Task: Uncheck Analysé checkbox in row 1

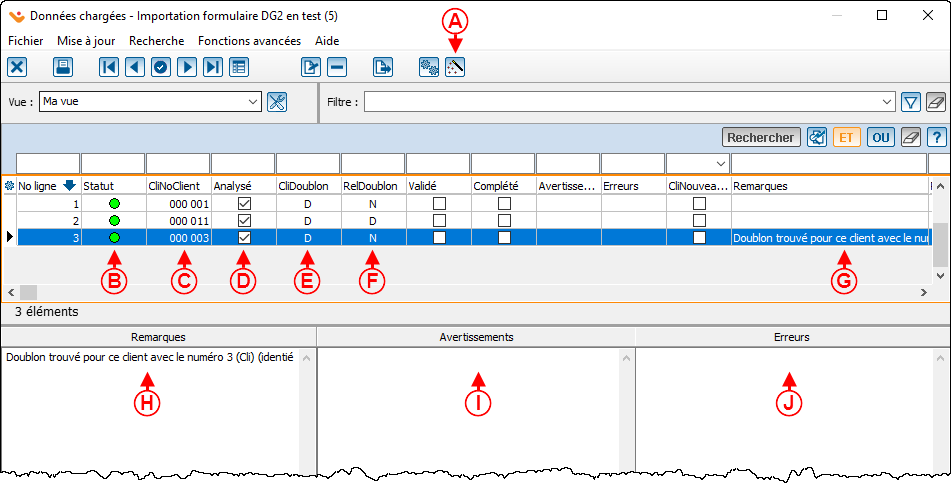Action: [244, 203]
